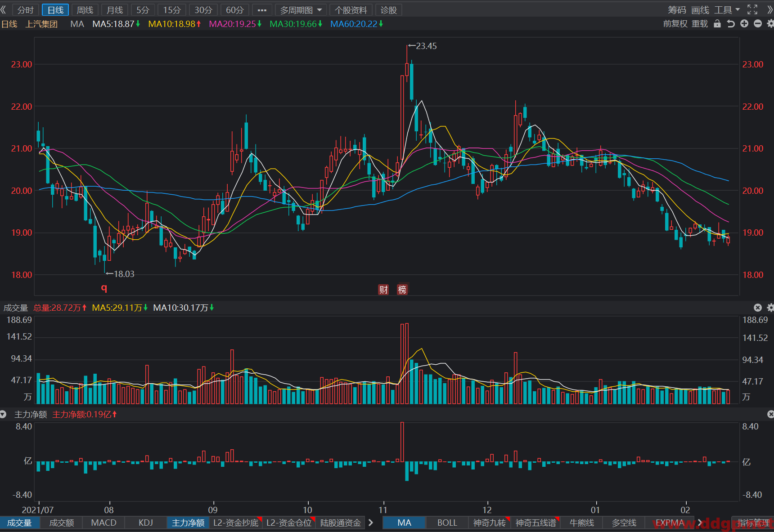Viewport: 774px width, 532px height.
Task: Toggle the MA10 line label
Action: coord(175,24)
